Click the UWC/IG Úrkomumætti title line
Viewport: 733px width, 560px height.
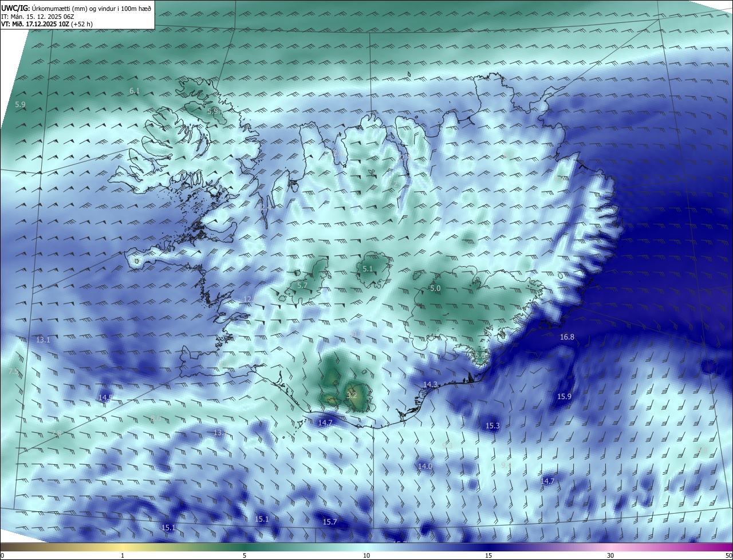[x=76, y=9]
